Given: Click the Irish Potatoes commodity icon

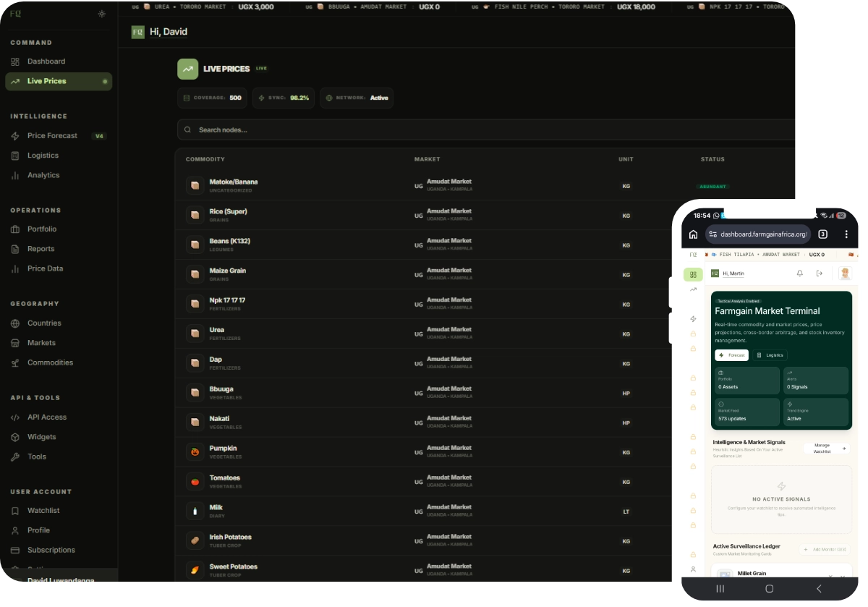Looking at the screenshot, I should coord(195,541).
